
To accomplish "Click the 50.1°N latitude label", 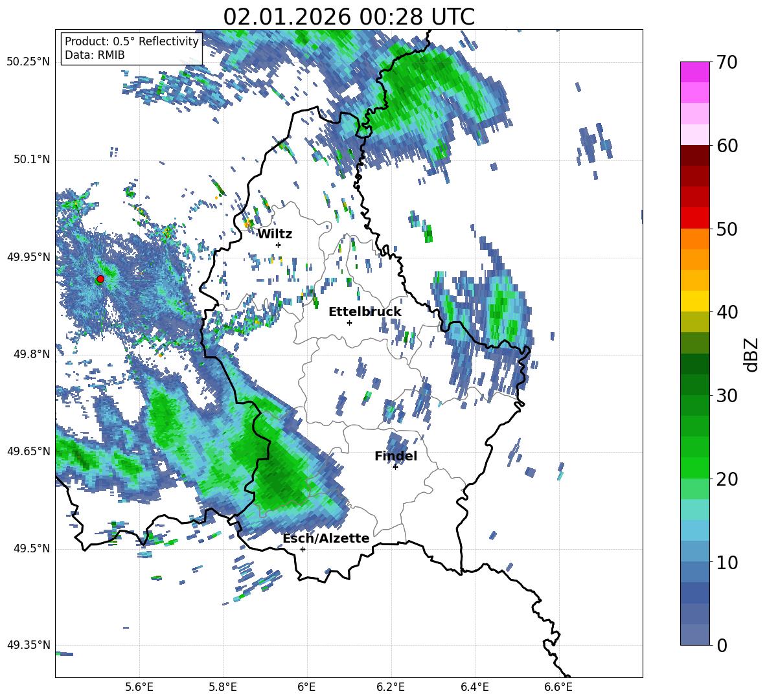I will 32,159.
